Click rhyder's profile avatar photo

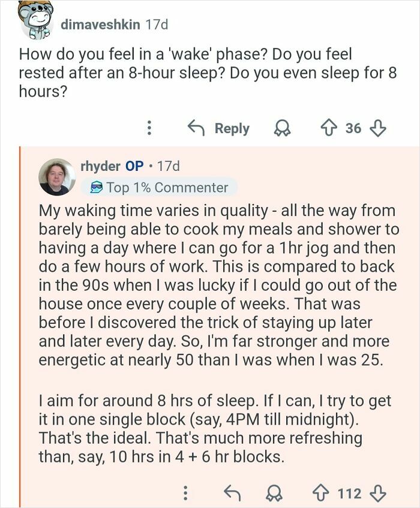[x=56, y=178]
